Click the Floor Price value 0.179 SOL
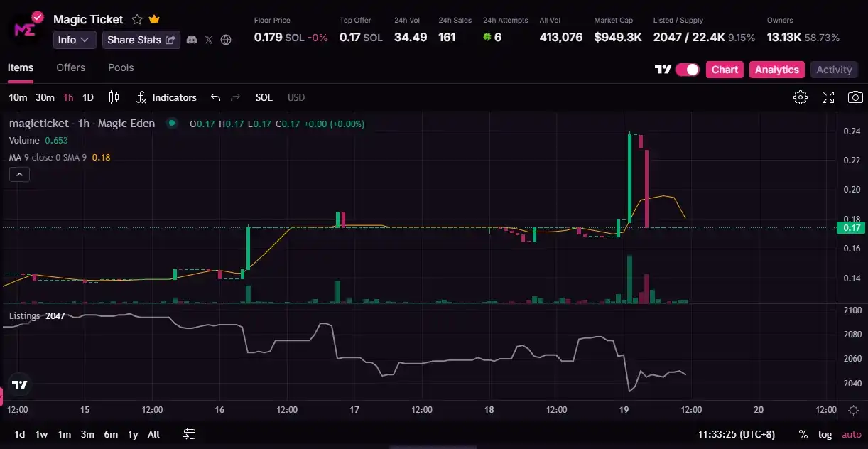 click(279, 37)
